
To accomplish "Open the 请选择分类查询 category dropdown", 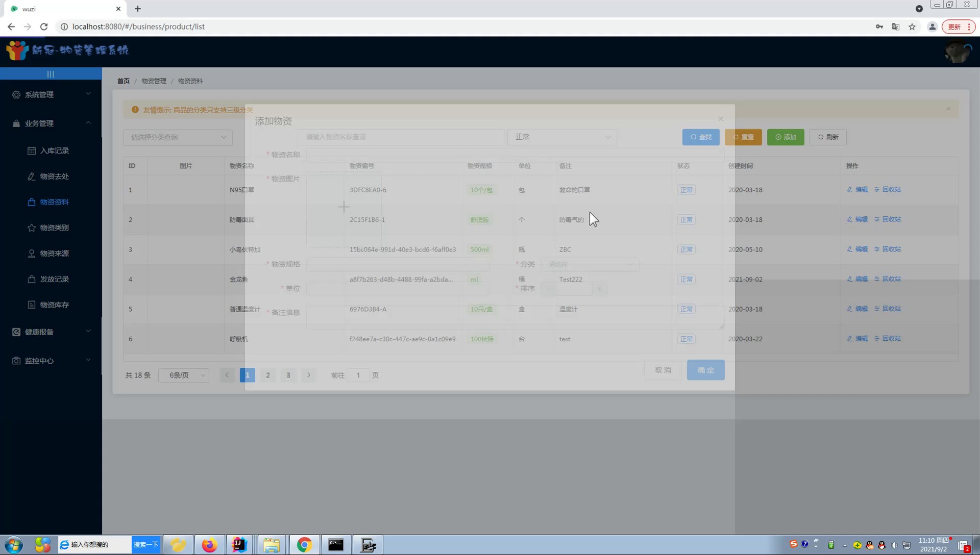I will (178, 137).
